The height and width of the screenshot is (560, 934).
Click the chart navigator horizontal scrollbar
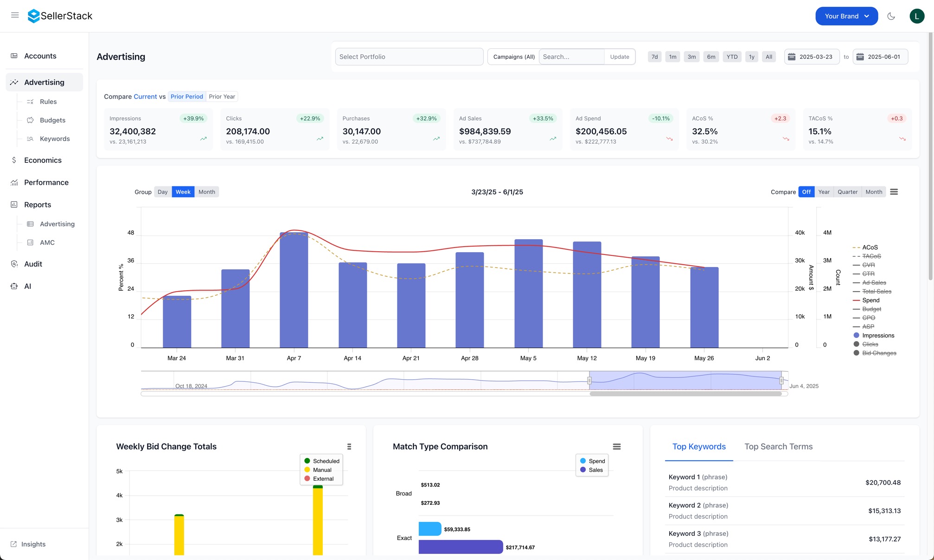coord(685,394)
